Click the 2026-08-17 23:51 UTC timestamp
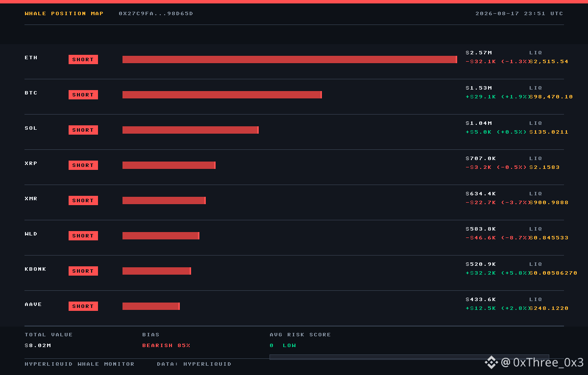The image size is (588, 375). [x=519, y=14]
